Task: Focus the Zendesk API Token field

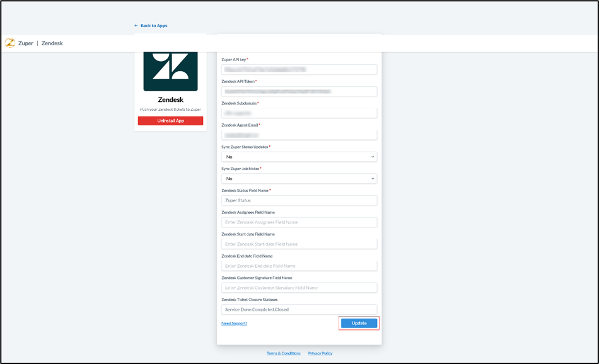Action: tap(299, 91)
